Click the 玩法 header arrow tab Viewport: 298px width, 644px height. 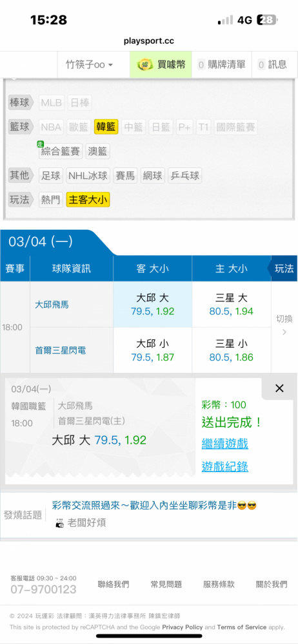[x=283, y=269]
